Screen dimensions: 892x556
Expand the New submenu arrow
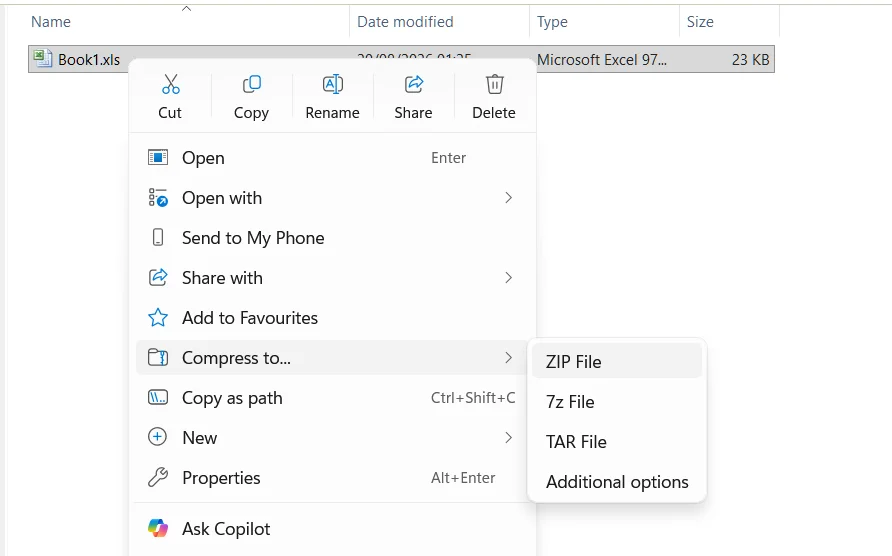click(x=509, y=438)
